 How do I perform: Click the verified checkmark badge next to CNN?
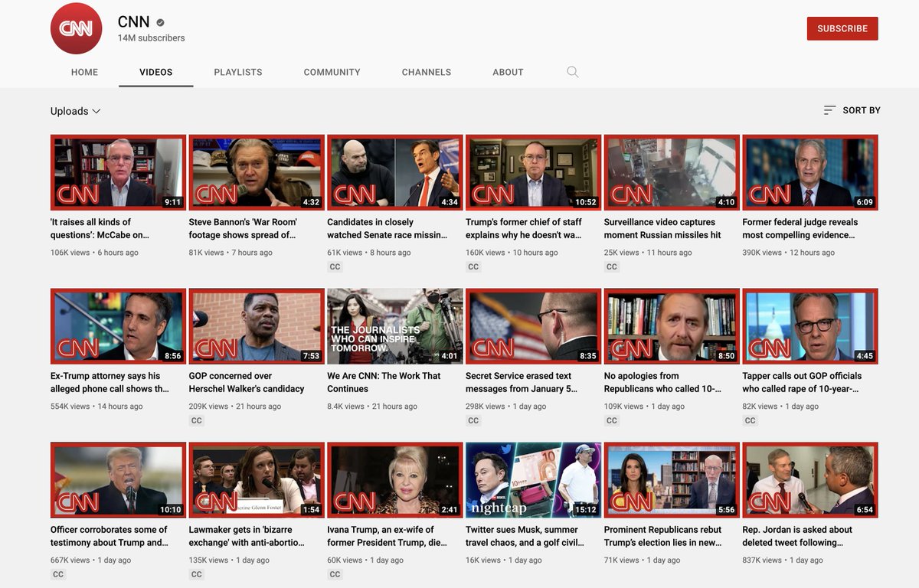160,23
